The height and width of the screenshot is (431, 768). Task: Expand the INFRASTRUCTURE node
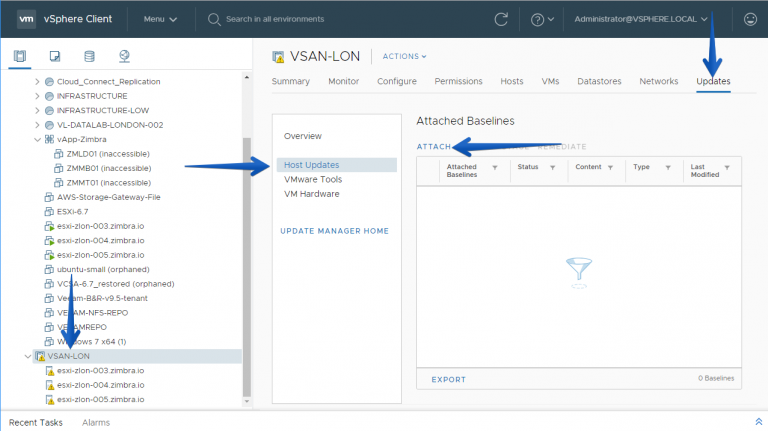(37, 96)
